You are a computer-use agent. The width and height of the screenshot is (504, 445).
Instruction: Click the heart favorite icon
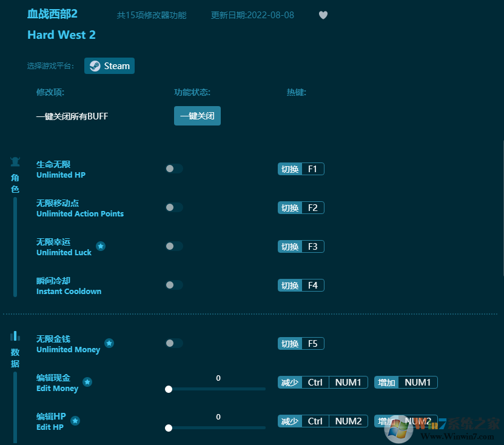point(323,15)
